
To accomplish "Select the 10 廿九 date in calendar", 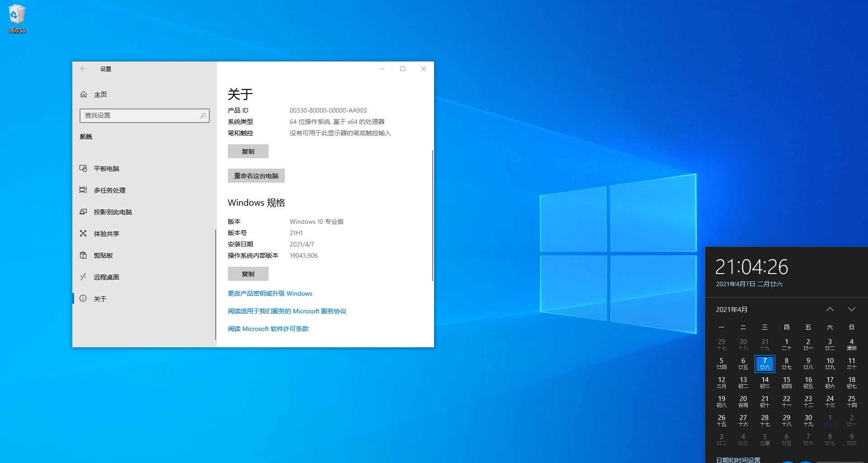I will (x=830, y=364).
